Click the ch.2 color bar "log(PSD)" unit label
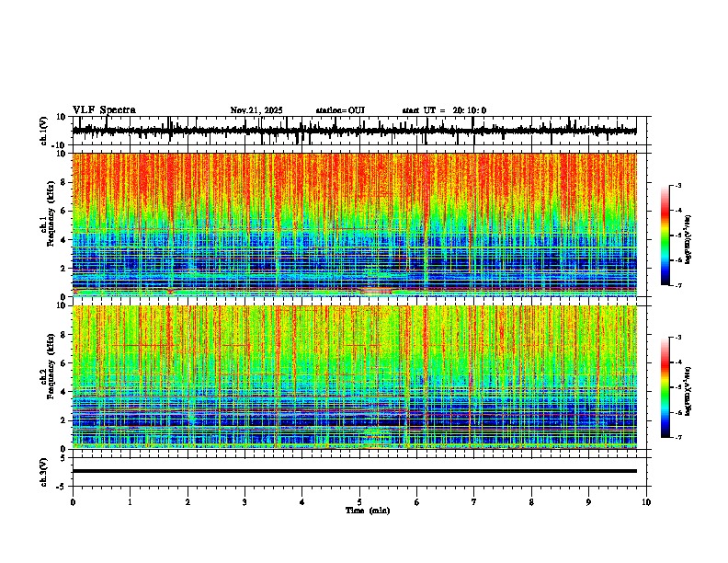728x563 pixels. pos(688,390)
